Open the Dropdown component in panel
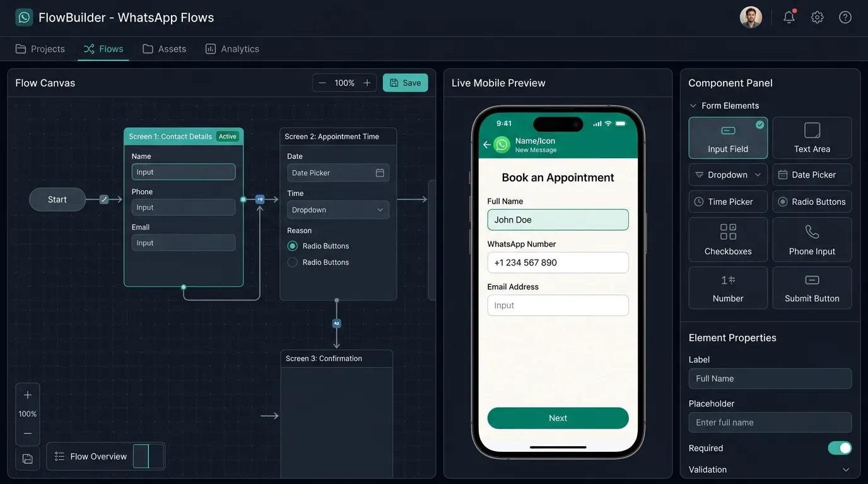The image size is (868, 484). (x=728, y=175)
